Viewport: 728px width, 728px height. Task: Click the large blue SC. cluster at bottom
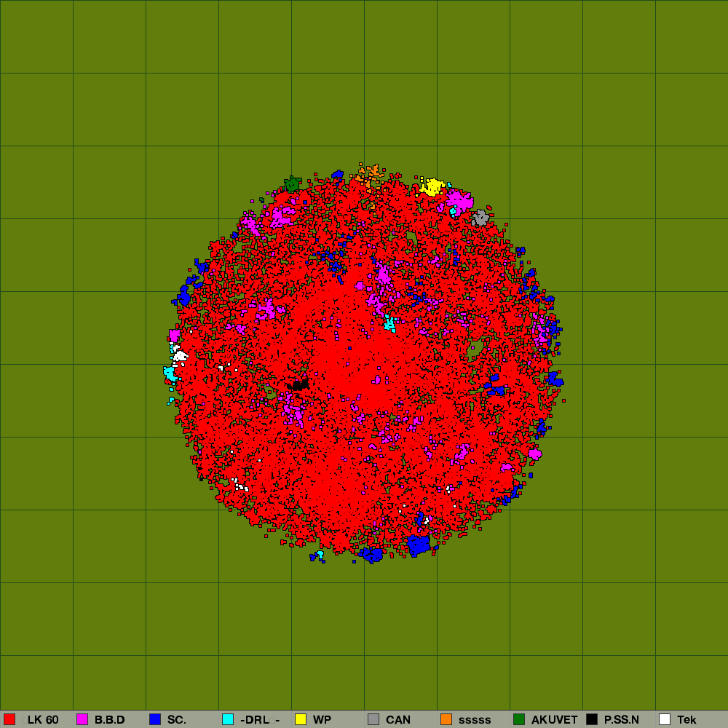tap(418, 545)
